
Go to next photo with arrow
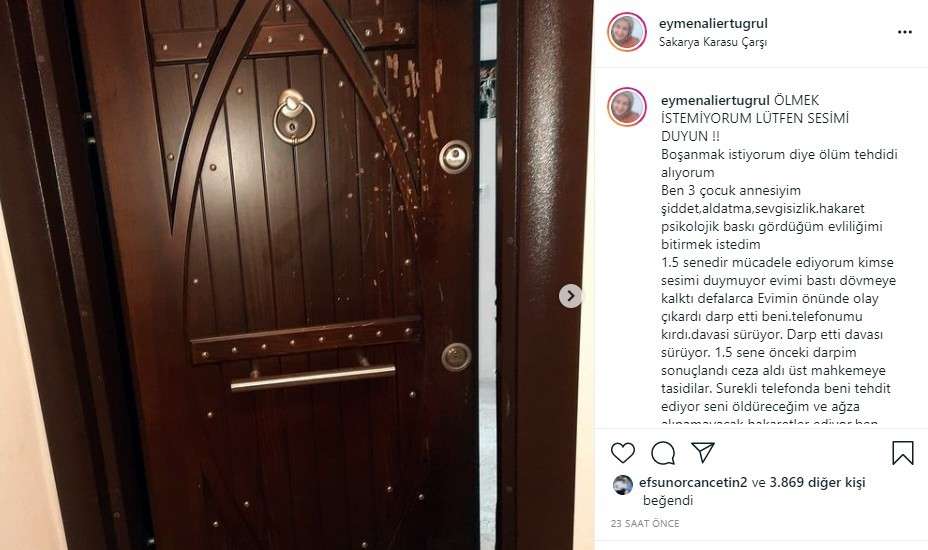571,296
